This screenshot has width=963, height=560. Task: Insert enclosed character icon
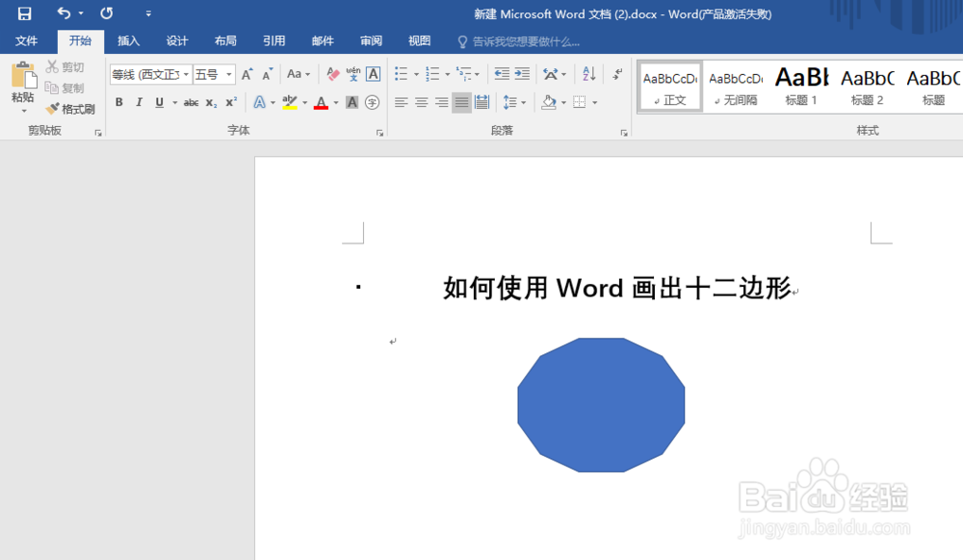point(372,102)
